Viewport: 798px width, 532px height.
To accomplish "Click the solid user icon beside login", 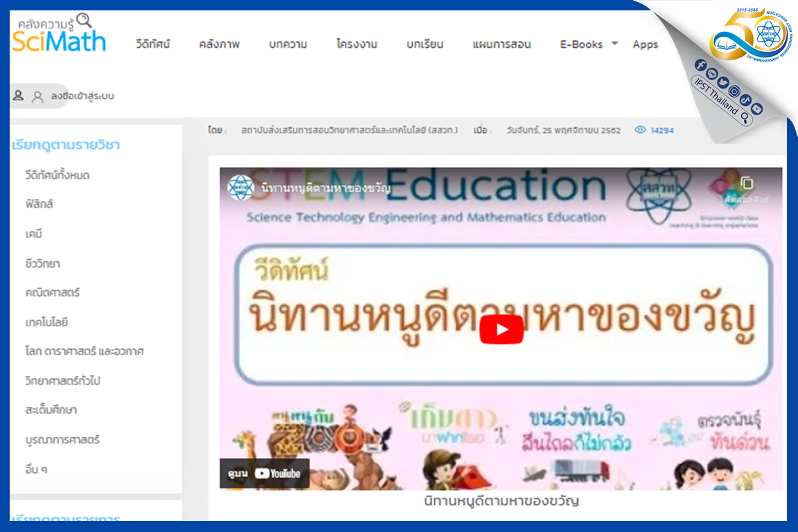I will point(18,95).
